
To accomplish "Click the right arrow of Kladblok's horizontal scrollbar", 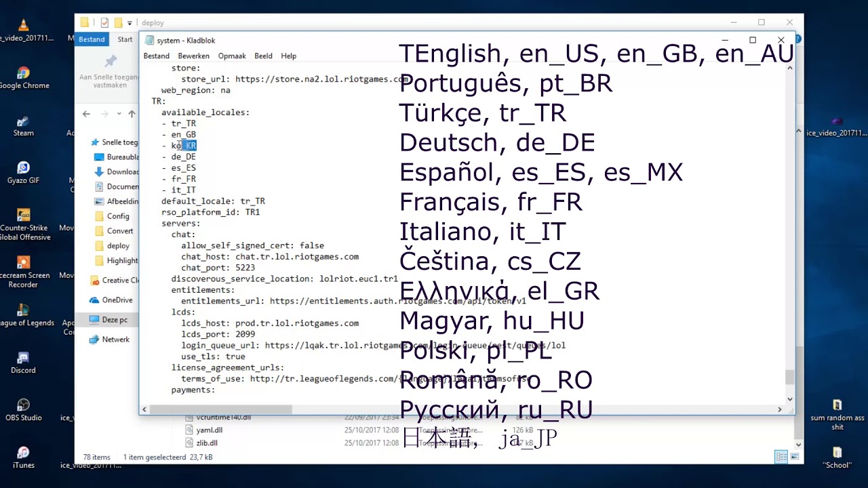I will click(779, 409).
